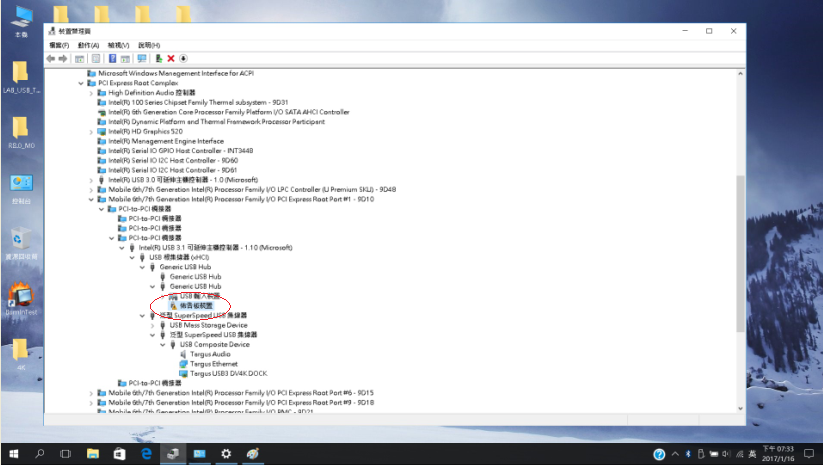Expand PCI Express Root Port #6 9D15

click(91, 393)
